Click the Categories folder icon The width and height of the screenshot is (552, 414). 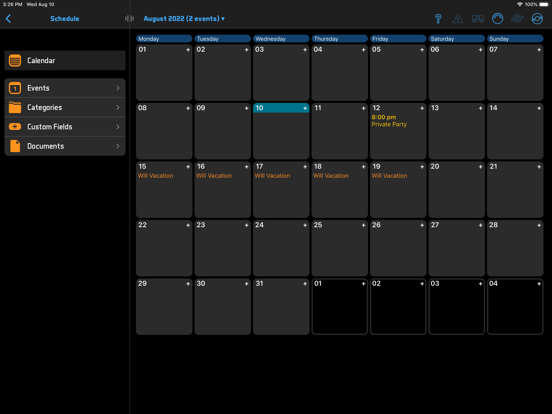click(15, 107)
